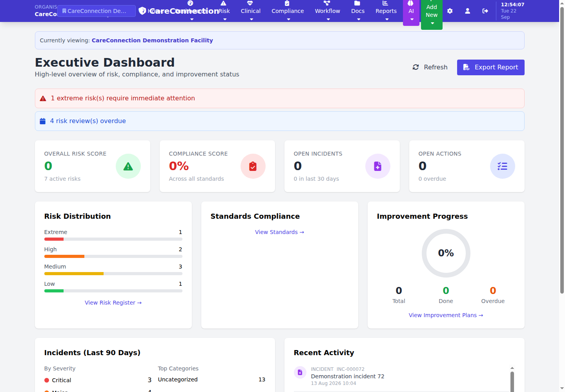Viewport: 565px width, 392px height.
Task: Open settings via the gear icon
Action: [x=450, y=11]
